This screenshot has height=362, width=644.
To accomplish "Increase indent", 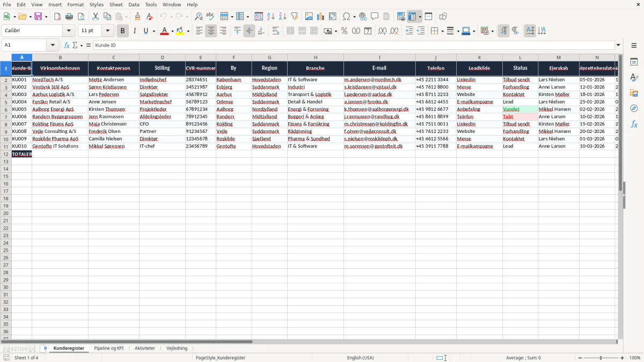I will (409, 31).
